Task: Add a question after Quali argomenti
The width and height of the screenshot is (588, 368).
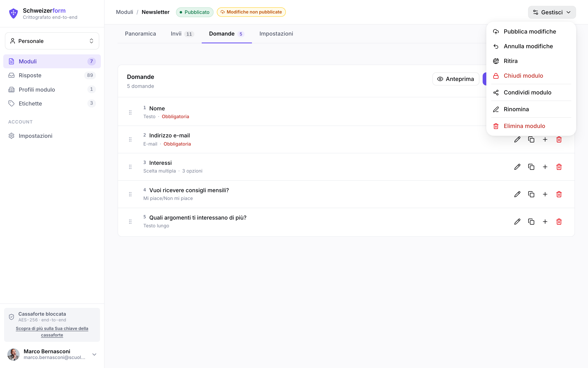Action: tap(545, 221)
